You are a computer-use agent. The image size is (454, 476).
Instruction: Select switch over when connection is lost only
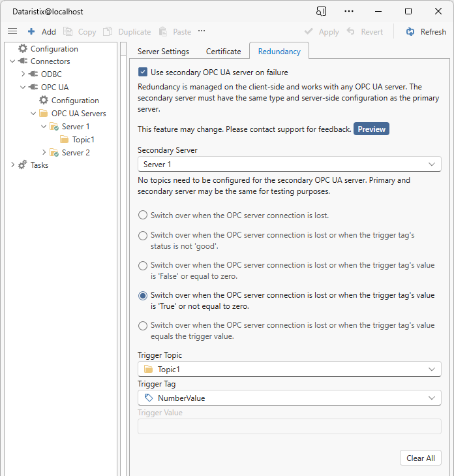(x=143, y=215)
